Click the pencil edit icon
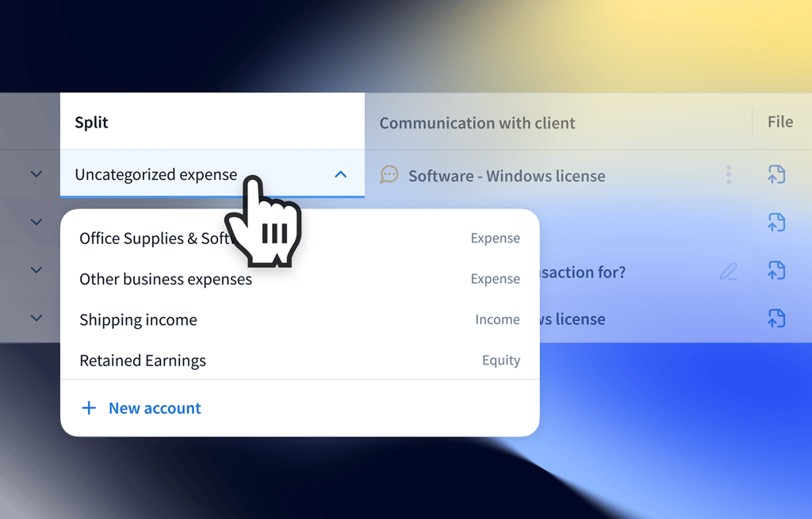Image resolution: width=812 pixels, height=519 pixels. pyautogui.click(x=728, y=272)
